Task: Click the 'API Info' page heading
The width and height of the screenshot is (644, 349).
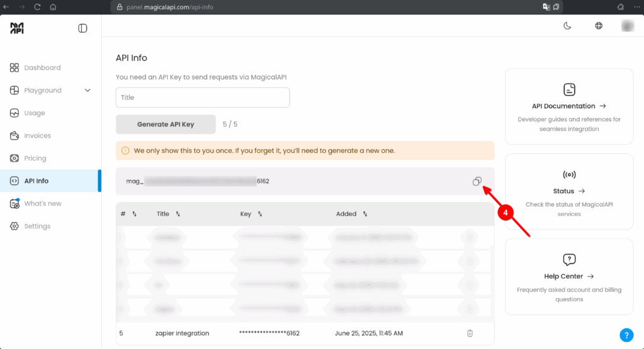Action: (131, 58)
